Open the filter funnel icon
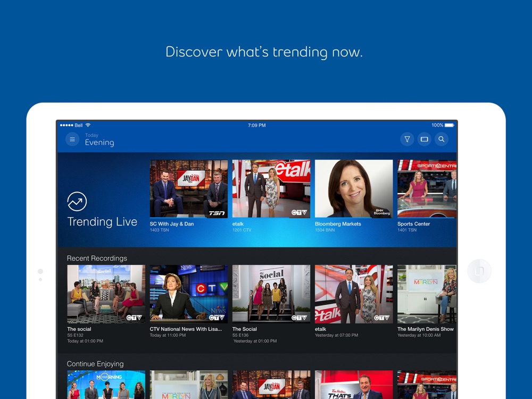 (407, 139)
